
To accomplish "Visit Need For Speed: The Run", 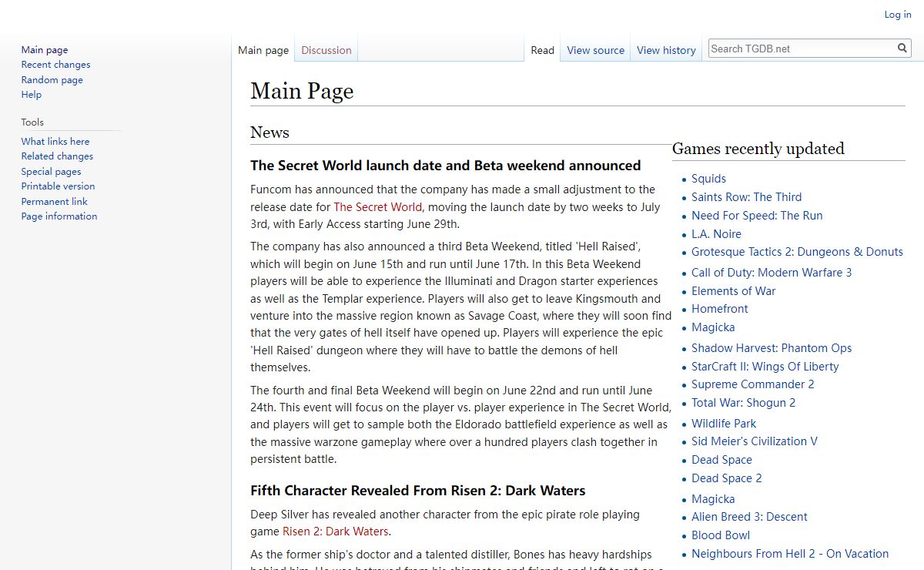I will pos(757,216).
